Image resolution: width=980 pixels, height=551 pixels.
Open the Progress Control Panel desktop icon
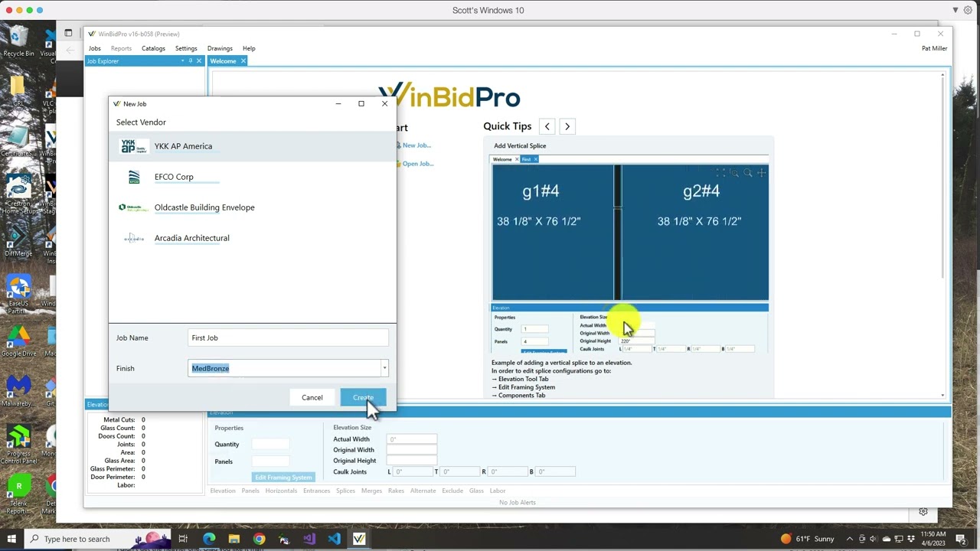pos(18,445)
